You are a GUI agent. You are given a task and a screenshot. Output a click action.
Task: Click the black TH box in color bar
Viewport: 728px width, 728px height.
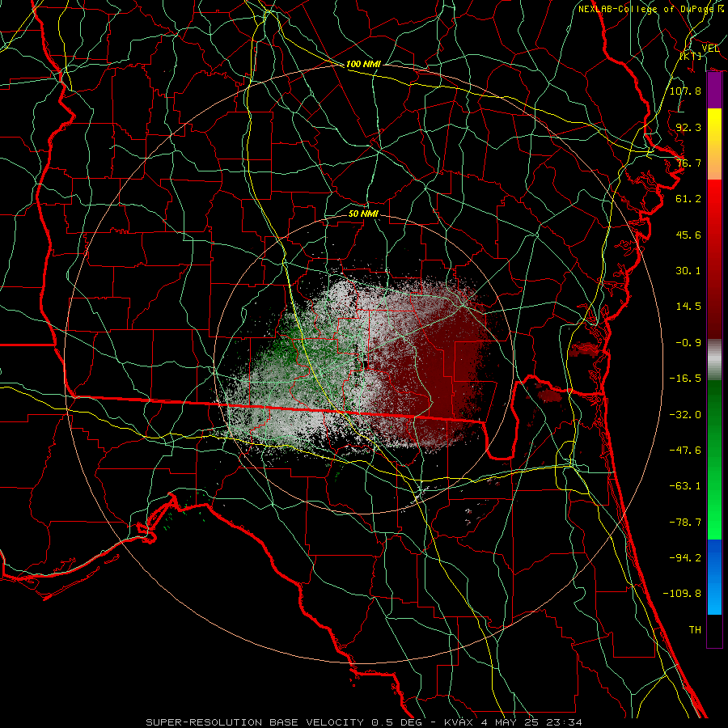pyautogui.click(x=714, y=630)
